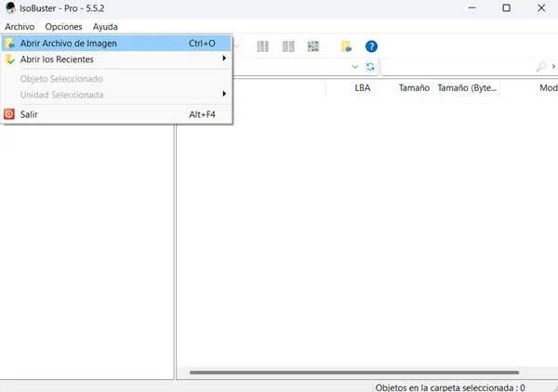
Task: Click the submenu arrow next to Unidad Seleccionada
Action: point(224,94)
